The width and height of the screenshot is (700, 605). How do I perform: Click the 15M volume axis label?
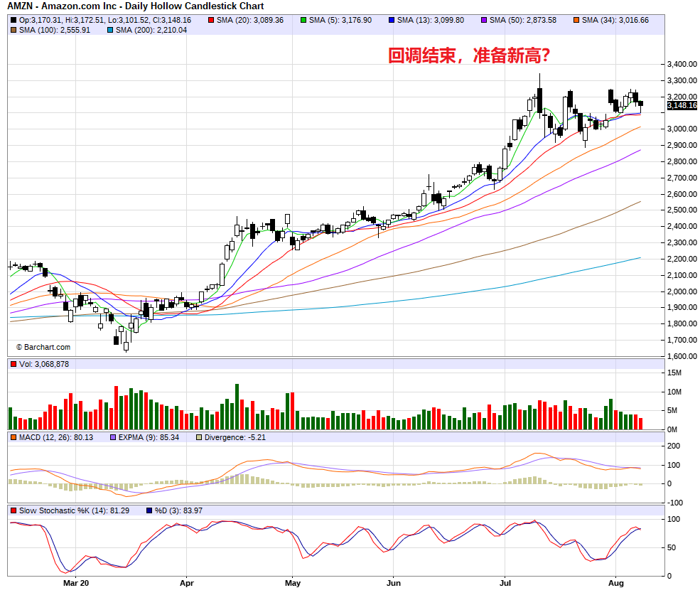click(x=674, y=373)
